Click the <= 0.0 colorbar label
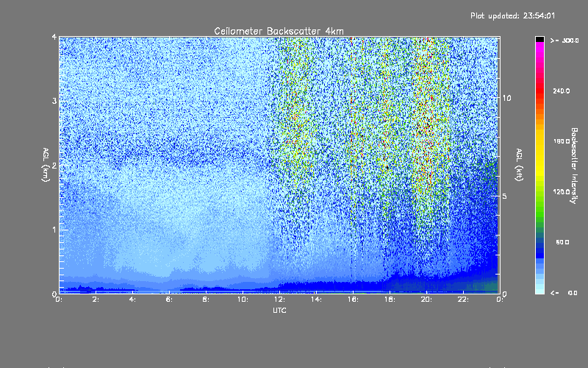 (x=564, y=292)
